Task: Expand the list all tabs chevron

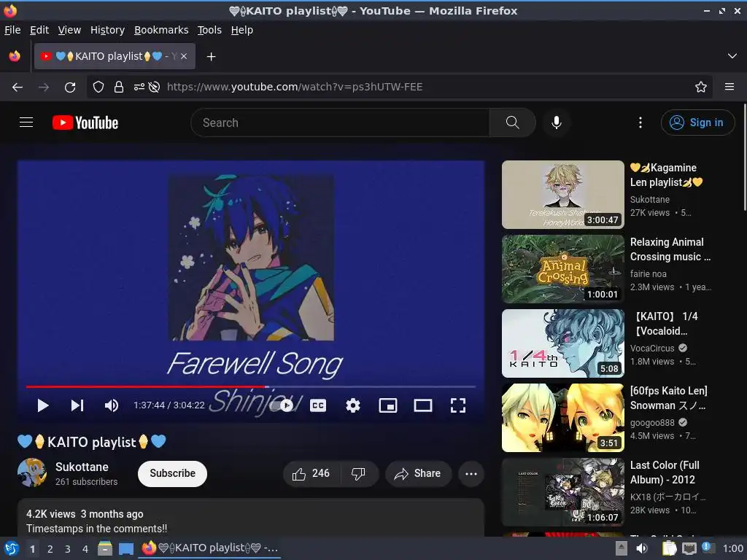Action: click(732, 56)
